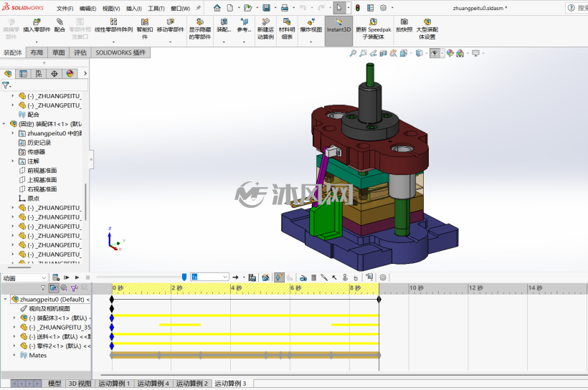Play the animation from the current time
Image resolution: width=588 pixels, height=390 pixels.
[x=77, y=277]
